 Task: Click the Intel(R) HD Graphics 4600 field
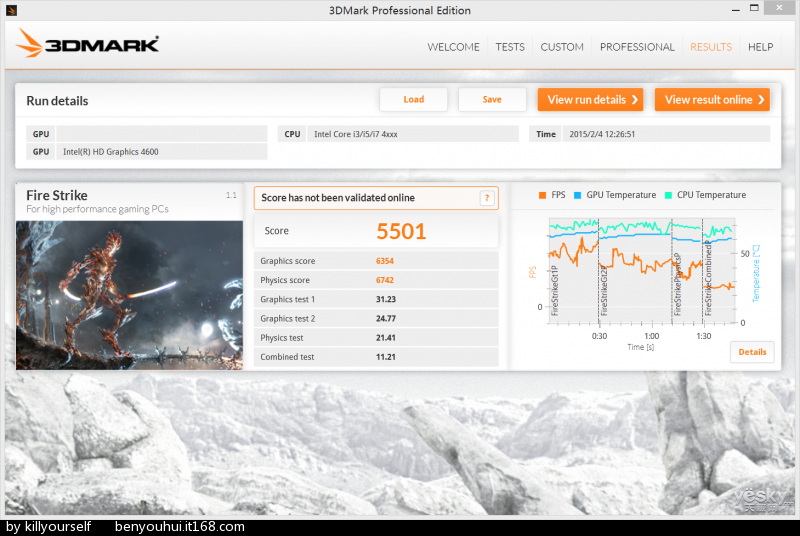pos(162,151)
